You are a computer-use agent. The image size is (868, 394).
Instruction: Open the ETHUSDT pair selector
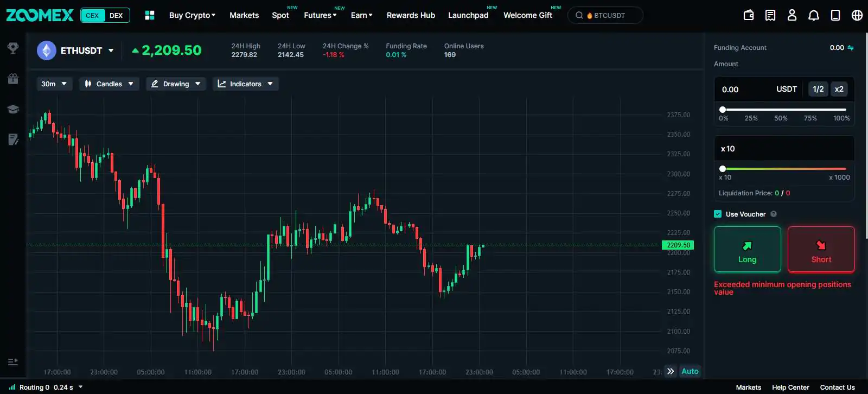click(x=87, y=50)
